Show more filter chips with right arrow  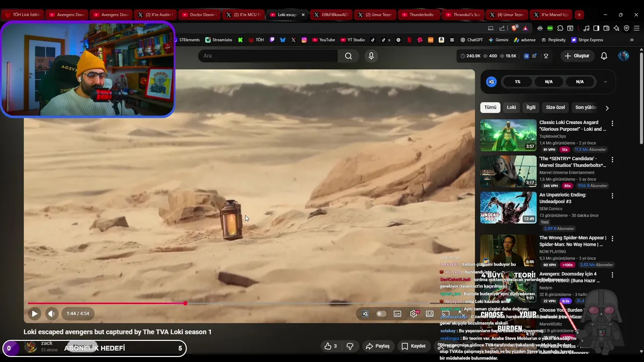[x=607, y=108]
